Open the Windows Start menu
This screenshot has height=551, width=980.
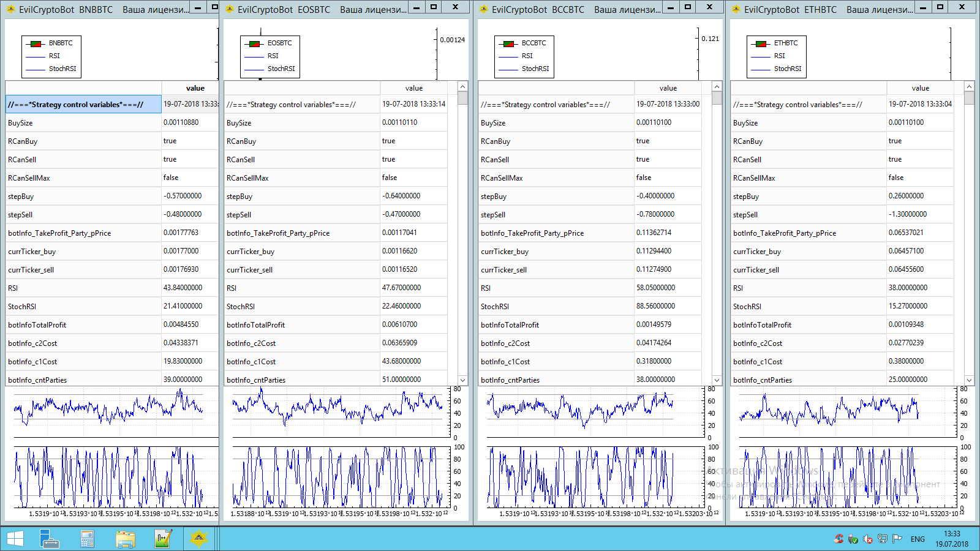click(15, 539)
